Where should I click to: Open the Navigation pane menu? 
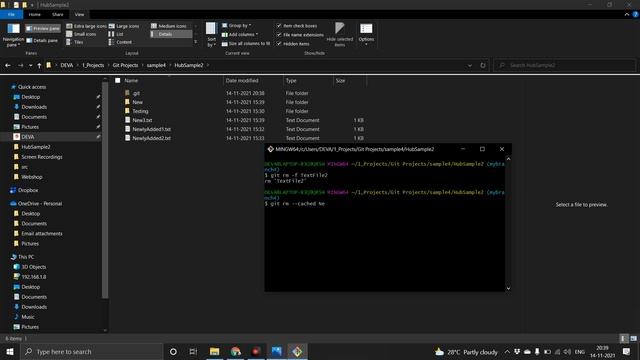pyautogui.click(x=13, y=35)
